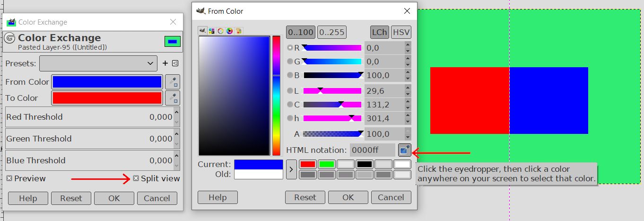Switch to the color Wheel selector tab
644x221 pixels.
point(229,31)
